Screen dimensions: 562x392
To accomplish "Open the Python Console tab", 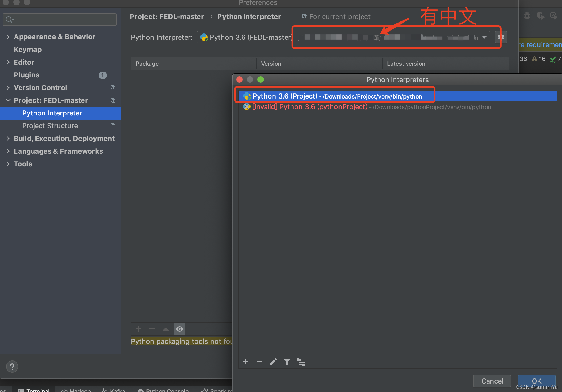I will [x=163, y=390].
